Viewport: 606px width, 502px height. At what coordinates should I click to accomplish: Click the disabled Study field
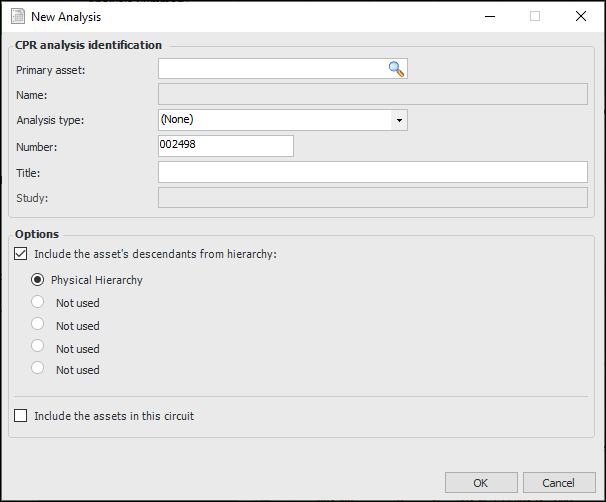[x=372, y=197]
